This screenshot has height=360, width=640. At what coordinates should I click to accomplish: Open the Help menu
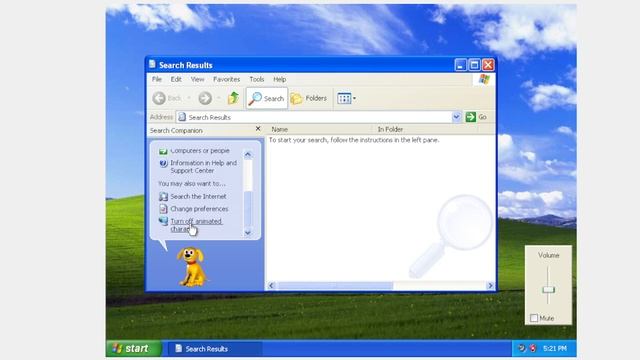(280, 79)
